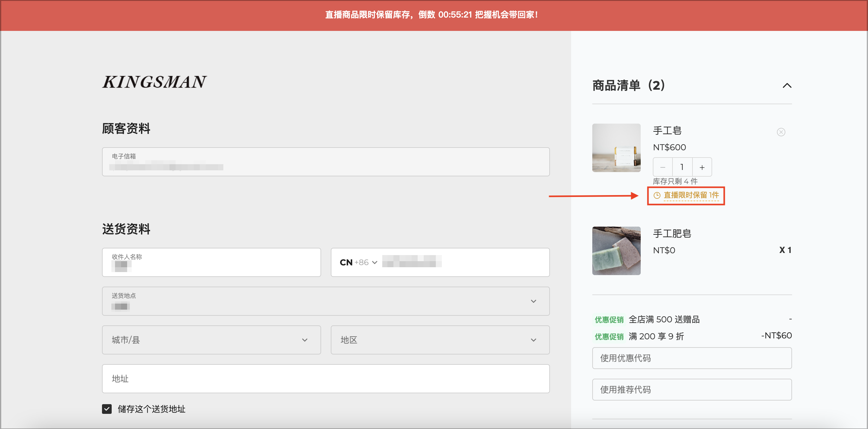
Task: Click the 使用推荐代码 referral field
Action: (x=692, y=390)
